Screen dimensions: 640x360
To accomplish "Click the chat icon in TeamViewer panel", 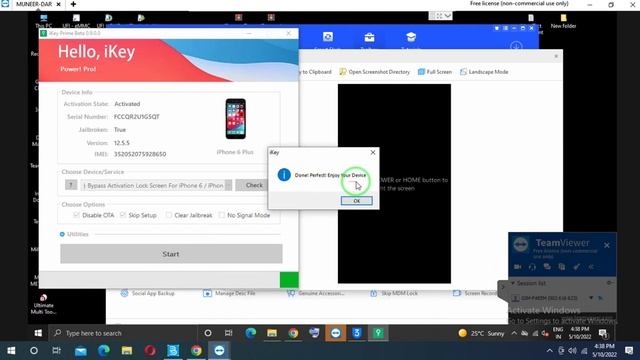I will [547, 267].
